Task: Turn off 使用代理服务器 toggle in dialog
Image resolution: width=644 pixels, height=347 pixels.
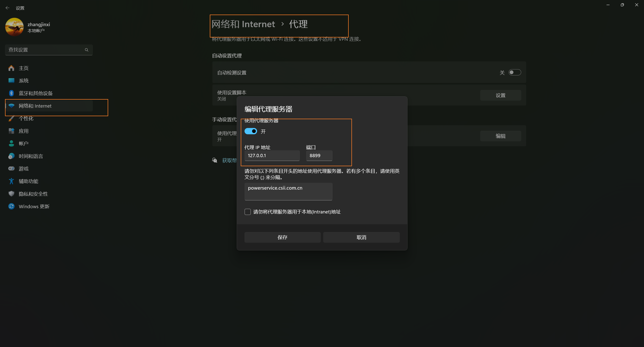Action: pos(251,131)
